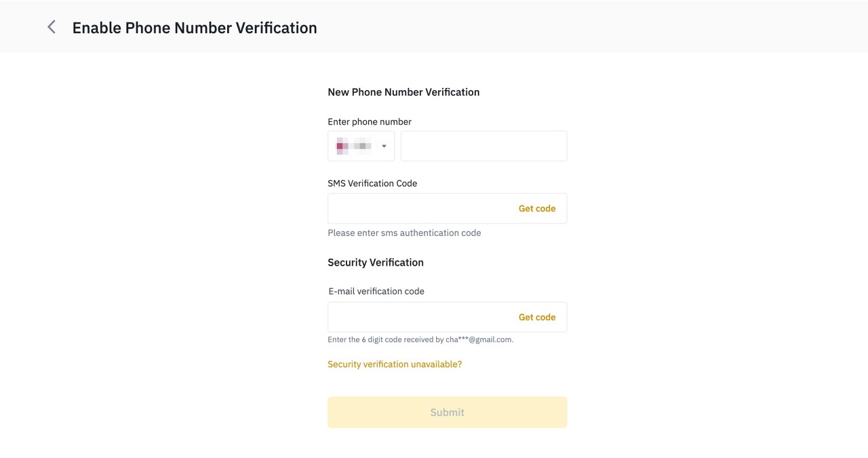Click the Enter phone number label
This screenshot has width=868, height=458.
pyautogui.click(x=370, y=122)
